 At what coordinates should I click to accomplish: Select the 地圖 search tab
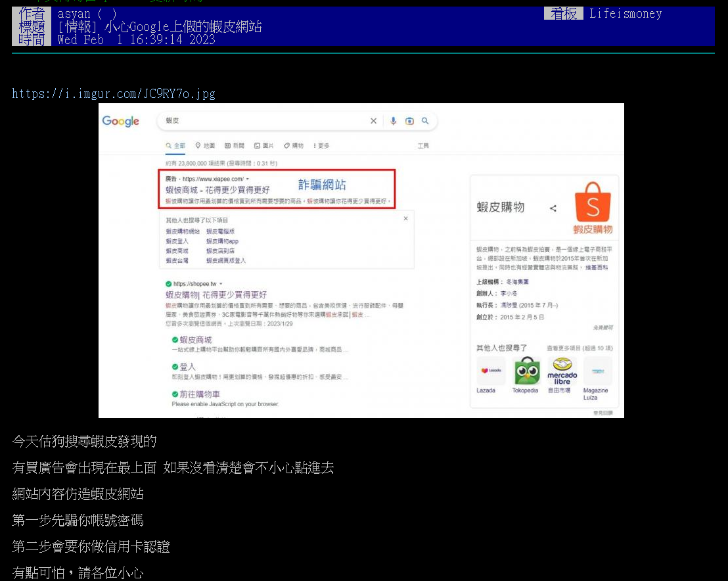click(205, 146)
